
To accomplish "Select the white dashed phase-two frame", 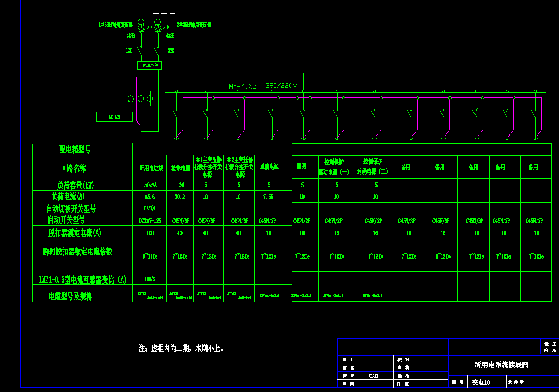I will coord(164,36).
